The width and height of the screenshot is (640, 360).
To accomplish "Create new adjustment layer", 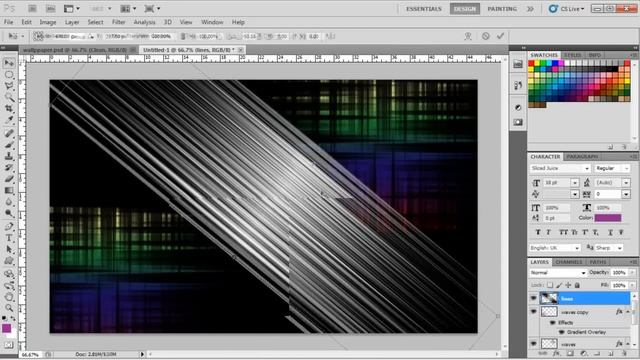I will [x=583, y=354].
